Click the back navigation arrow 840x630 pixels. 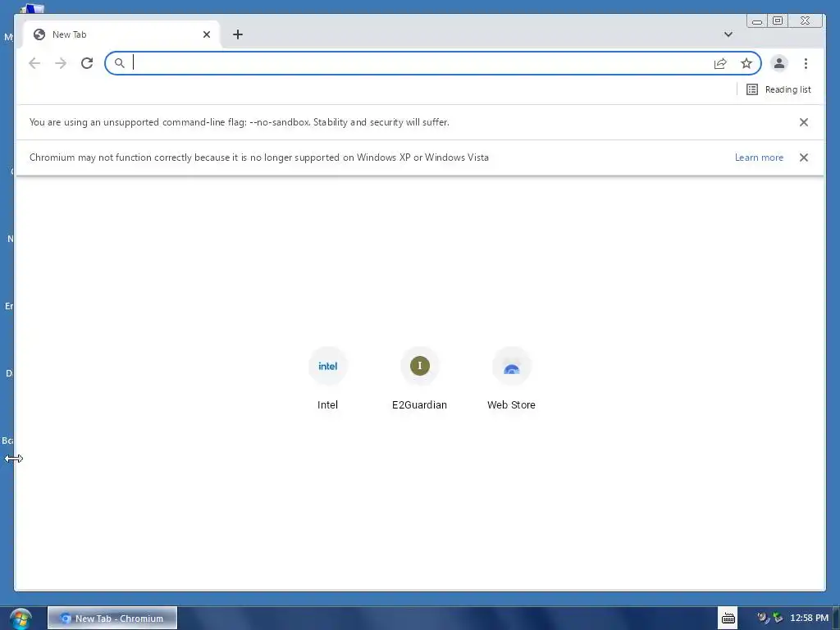point(34,63)
